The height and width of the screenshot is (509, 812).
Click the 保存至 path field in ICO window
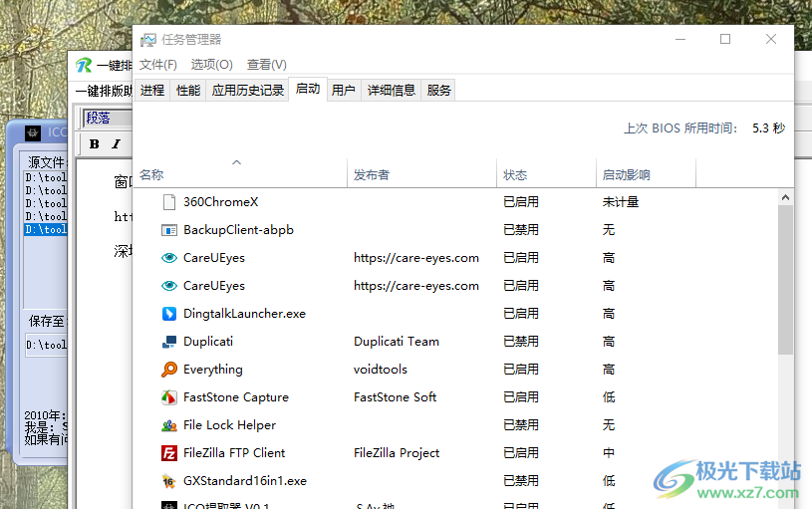47,345
